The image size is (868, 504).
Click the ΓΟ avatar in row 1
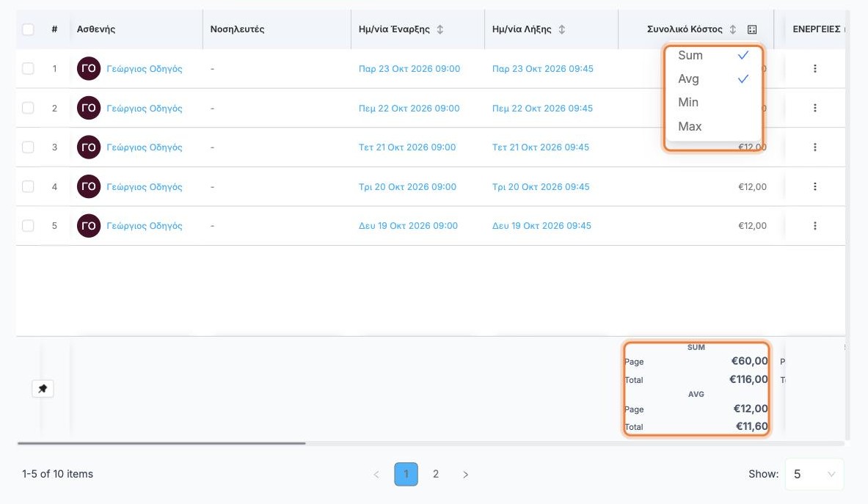(89, 69)
